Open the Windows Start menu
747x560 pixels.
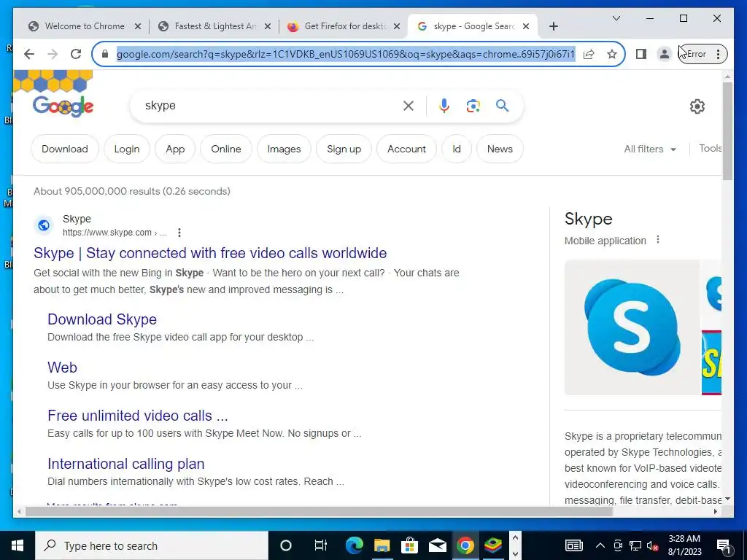pyautogui.click(x=18, y=545)
